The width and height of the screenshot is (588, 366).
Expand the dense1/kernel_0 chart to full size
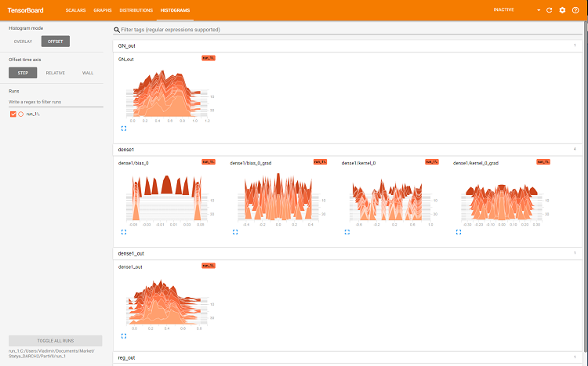click(347, 232)
